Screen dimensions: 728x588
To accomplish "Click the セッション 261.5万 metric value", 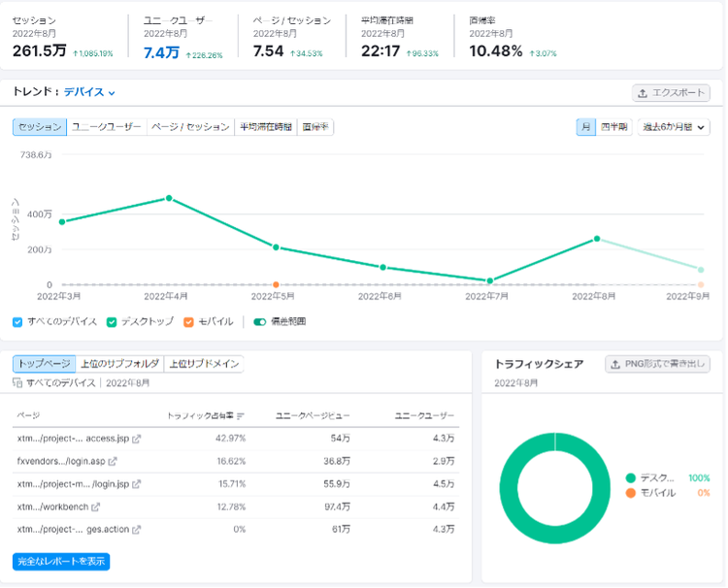I will coord(40,50).
